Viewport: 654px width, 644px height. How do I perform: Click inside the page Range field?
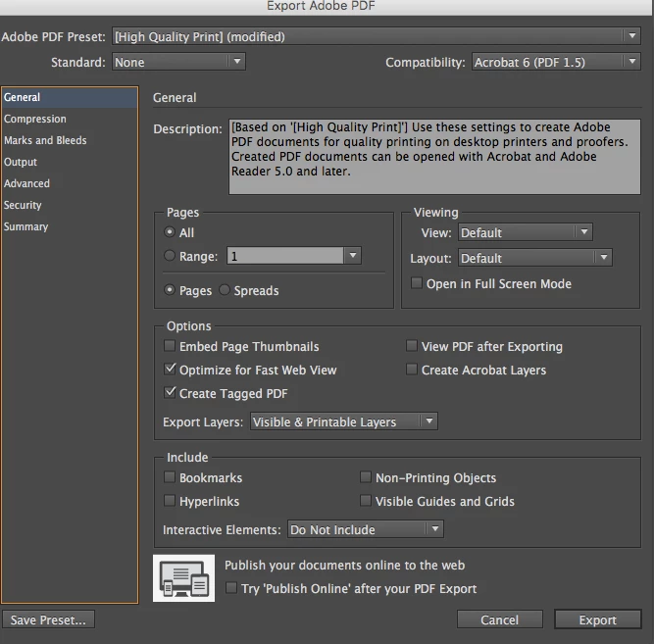click(285, 256)
